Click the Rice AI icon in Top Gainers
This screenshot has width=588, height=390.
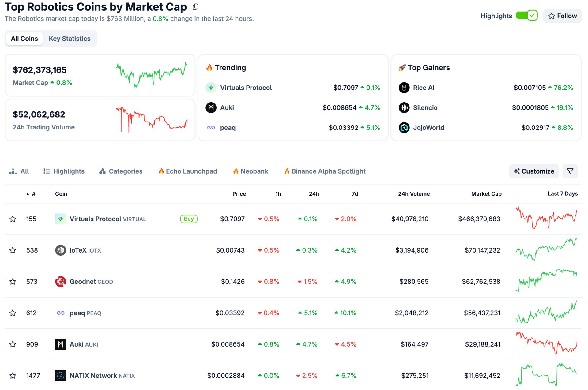404,88
